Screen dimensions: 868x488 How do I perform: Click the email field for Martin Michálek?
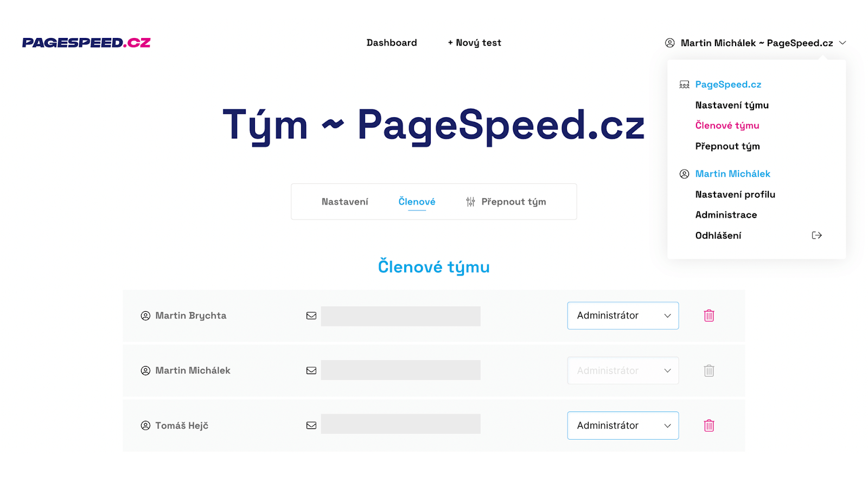pyautogui.click(x=400, y=370)
